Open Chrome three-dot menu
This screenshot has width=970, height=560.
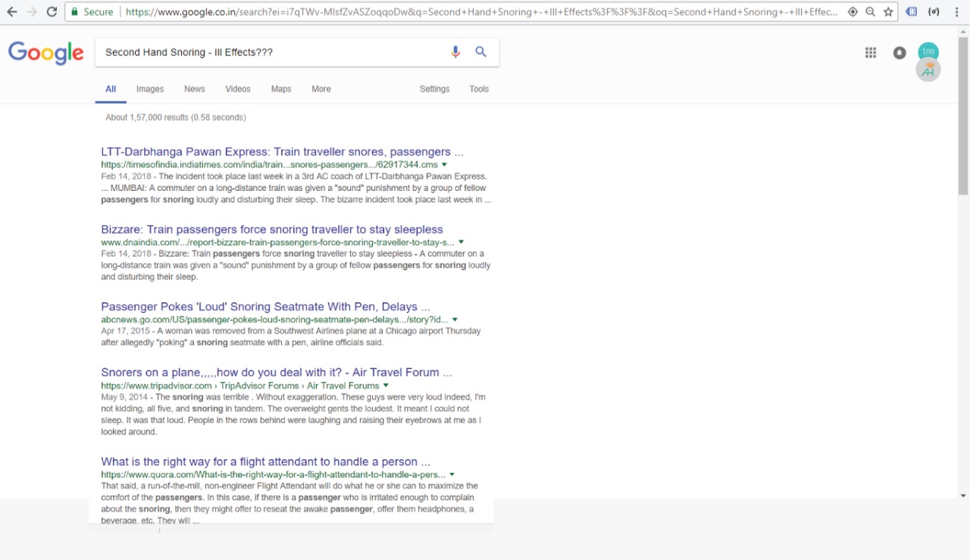tap(957, 12)
